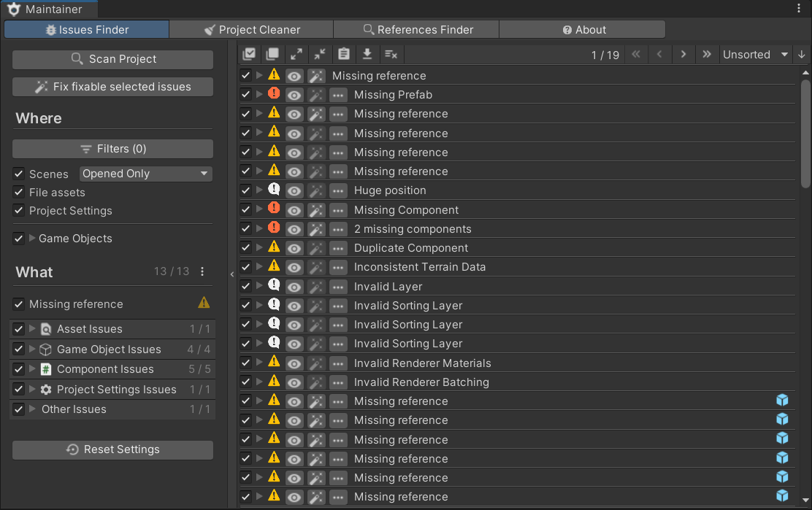
Task: Expand the Asset Issues group
Action: tap(32, 328)
